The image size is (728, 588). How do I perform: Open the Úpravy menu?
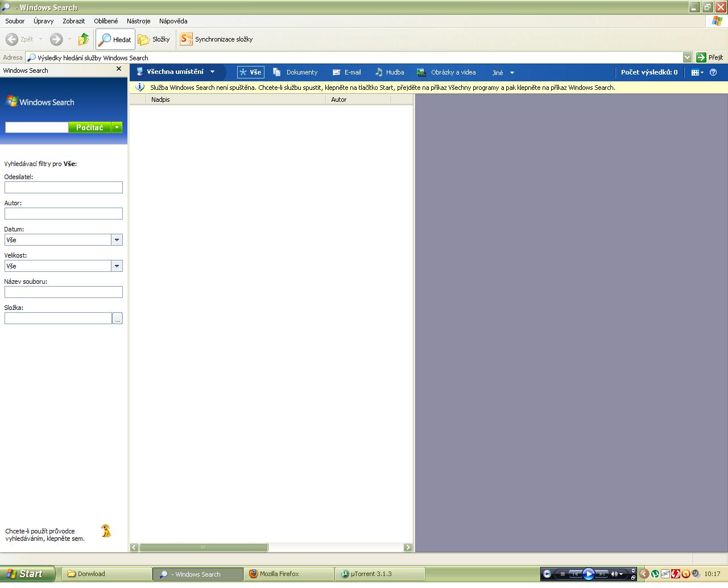(43, 21)
